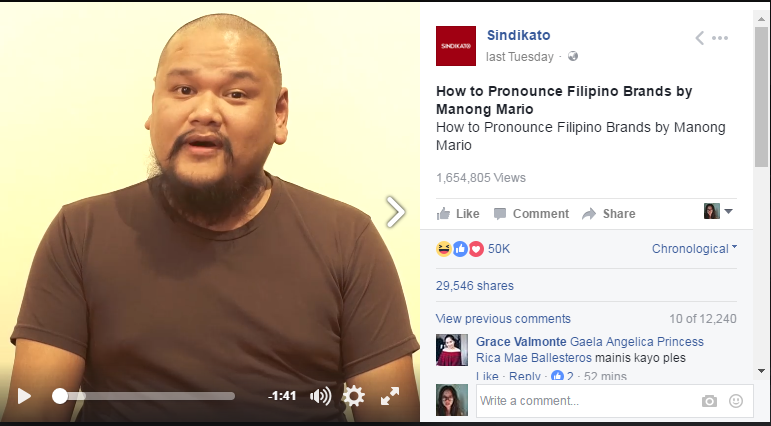This screenshot has width=771, height=426.
Task: Share this video post
Action: [609, 213]
